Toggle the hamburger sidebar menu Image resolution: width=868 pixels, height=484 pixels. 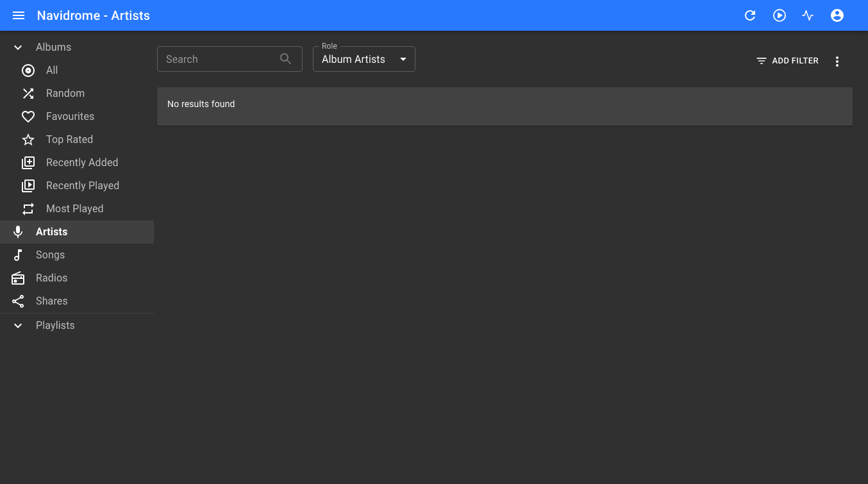click(19, 15)
